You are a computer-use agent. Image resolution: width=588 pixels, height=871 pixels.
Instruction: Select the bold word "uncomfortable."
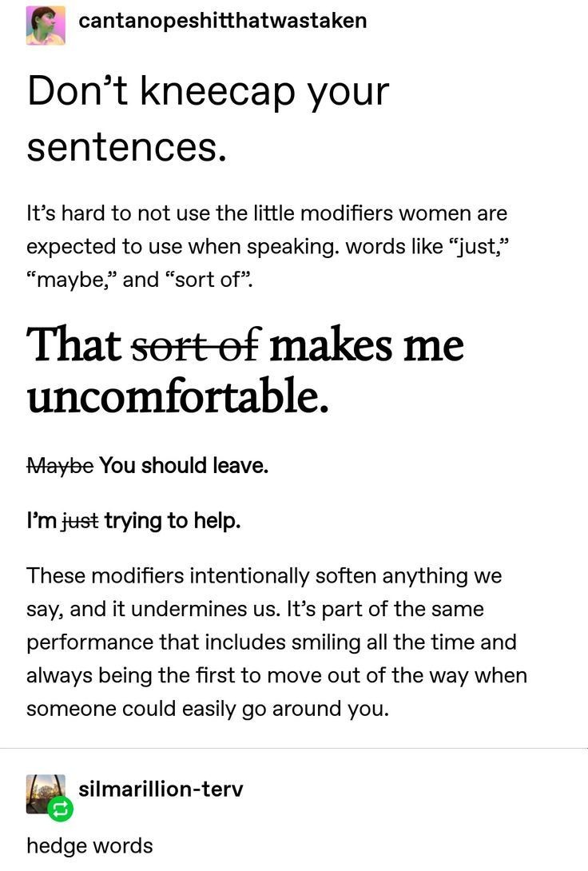pos(177,396)
